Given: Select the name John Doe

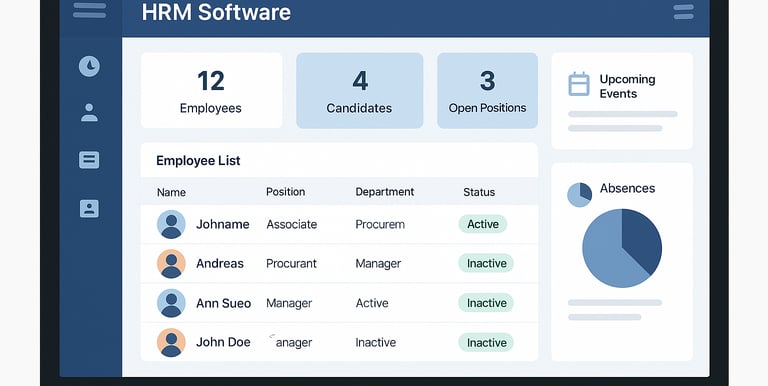Looking at the screenshot, I should pyautogui.click(x=223, y=342).
